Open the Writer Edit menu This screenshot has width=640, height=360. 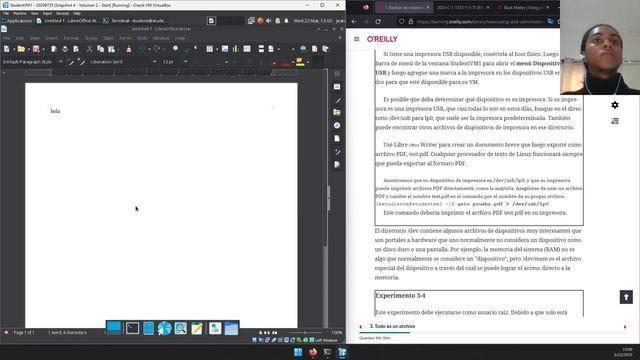(x=20, y=38)
